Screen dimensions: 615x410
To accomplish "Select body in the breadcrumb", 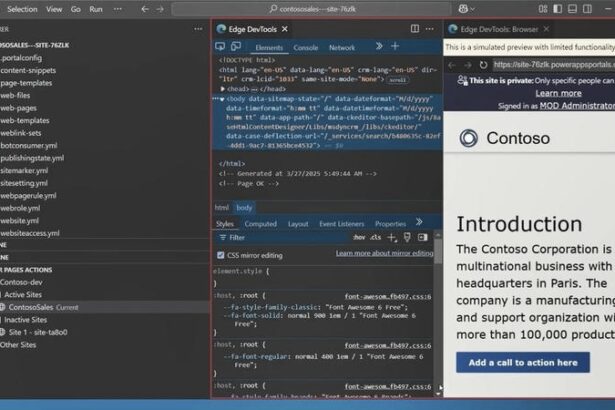I will [244, 208].
